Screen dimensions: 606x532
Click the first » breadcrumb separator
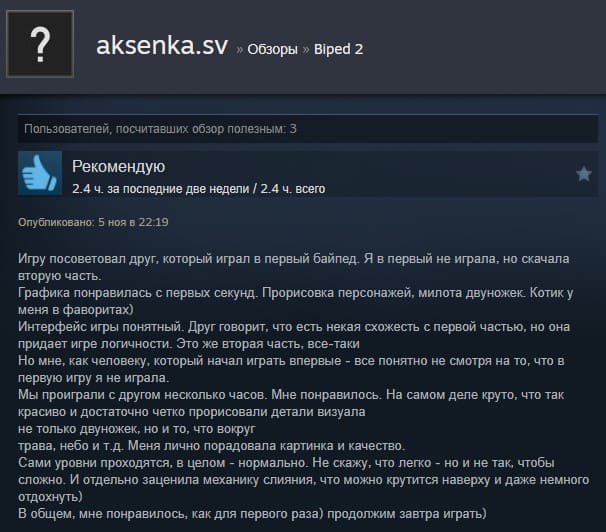pyautogui.click(x=240, y=49)
